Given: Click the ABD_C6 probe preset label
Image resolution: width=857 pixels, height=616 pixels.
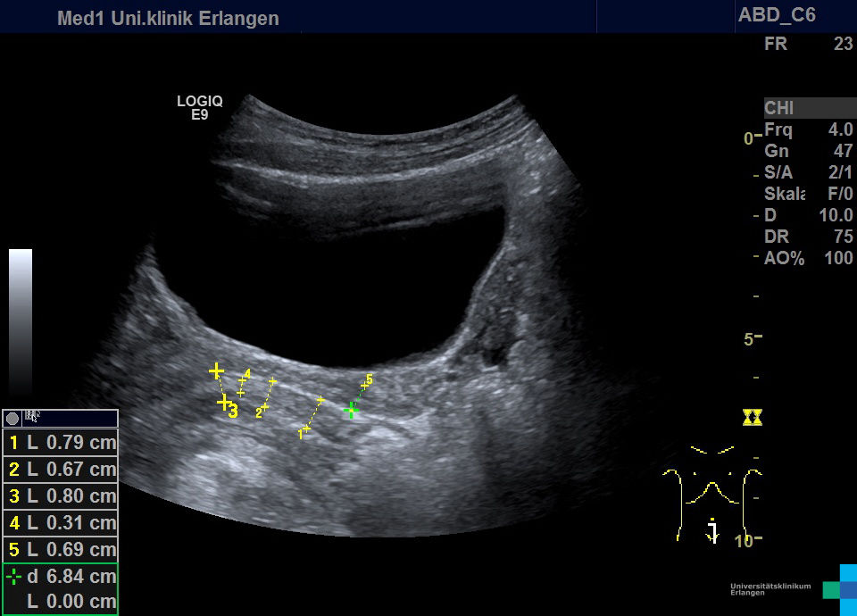Looking at the screenshot, I should (x=777, y=15).
